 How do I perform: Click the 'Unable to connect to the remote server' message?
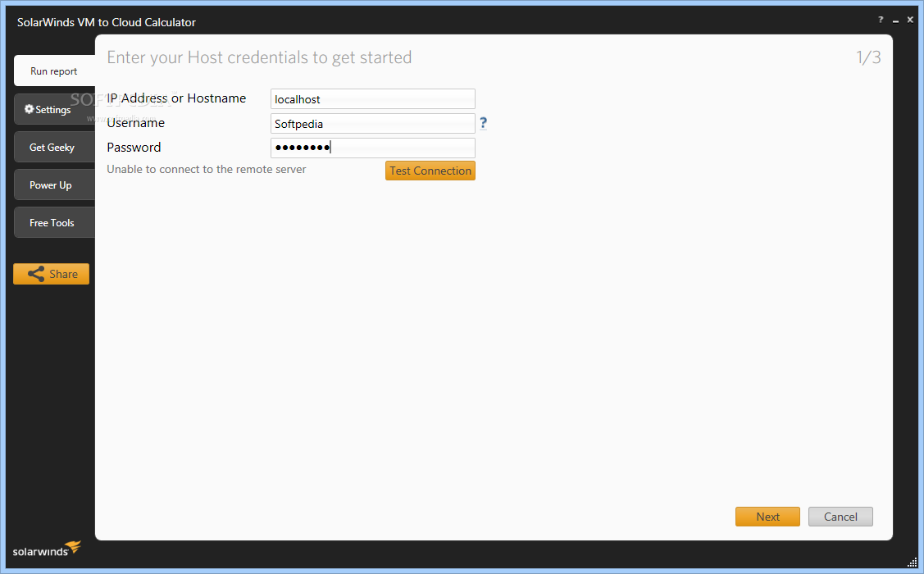tap(207, 169)
